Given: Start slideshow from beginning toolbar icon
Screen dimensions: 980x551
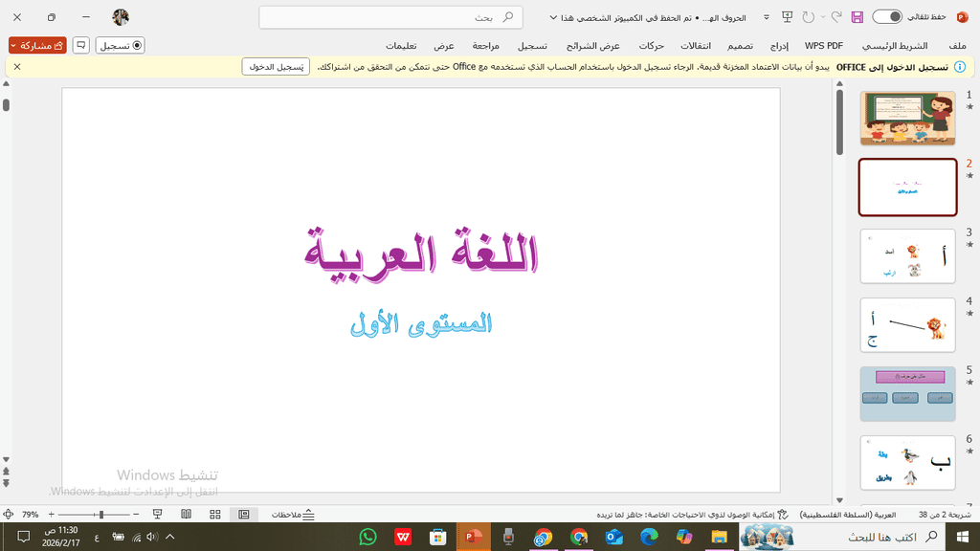Looking at the screenshot, I should [x=787, y=17].
